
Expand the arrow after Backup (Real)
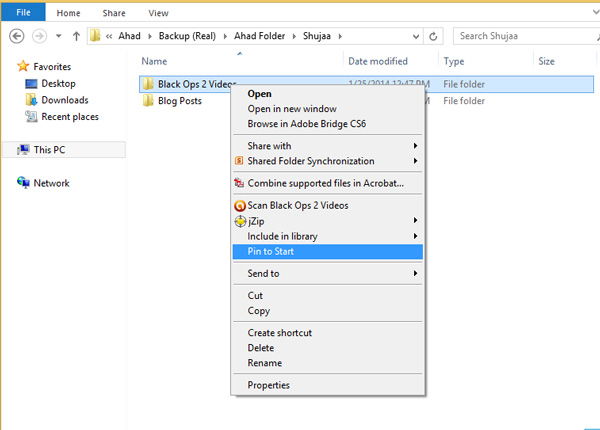(225, 36)
